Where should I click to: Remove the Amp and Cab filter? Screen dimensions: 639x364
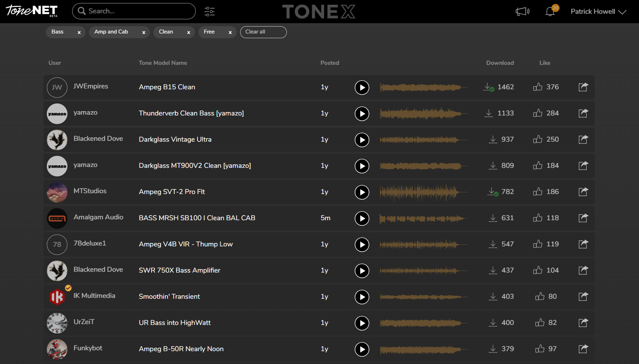[144, 32]
